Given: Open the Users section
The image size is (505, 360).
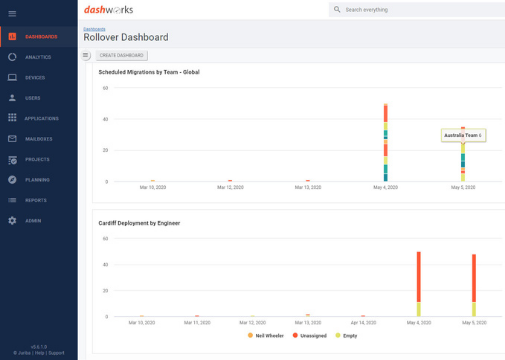Looking at the screenshot, I should click(x=39, y=98).
